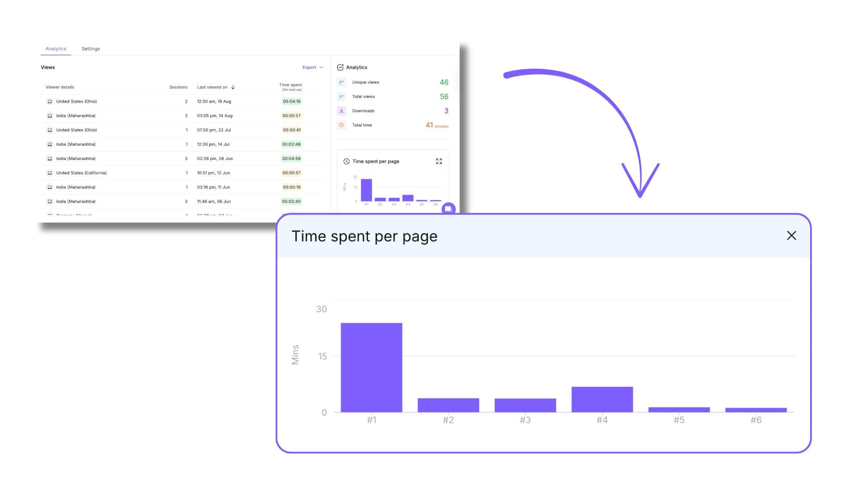Open the Export dropdown
Viewport: 868px width, 488px height.
(312, 67)
